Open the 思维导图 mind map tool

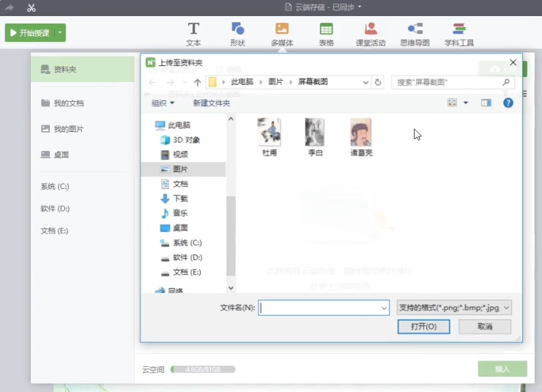click(x=415, y=34)
